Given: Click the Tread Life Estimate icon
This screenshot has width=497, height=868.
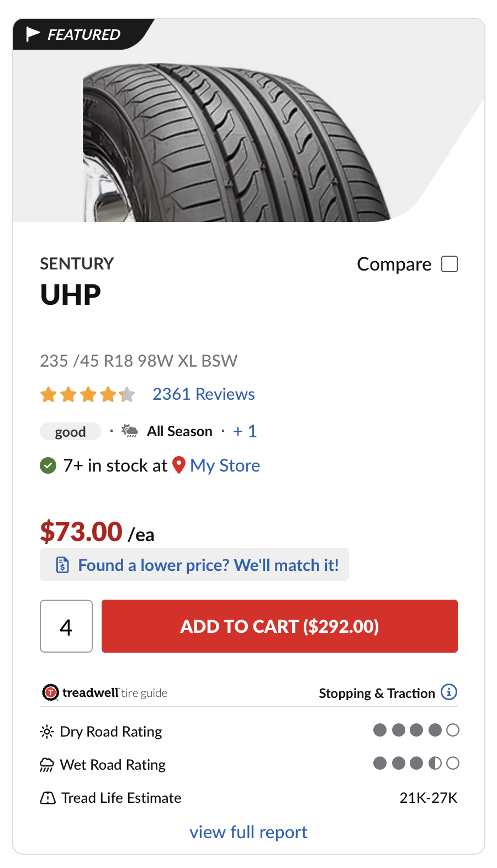Looking at the screenshot, I should [x=47, y=798].
